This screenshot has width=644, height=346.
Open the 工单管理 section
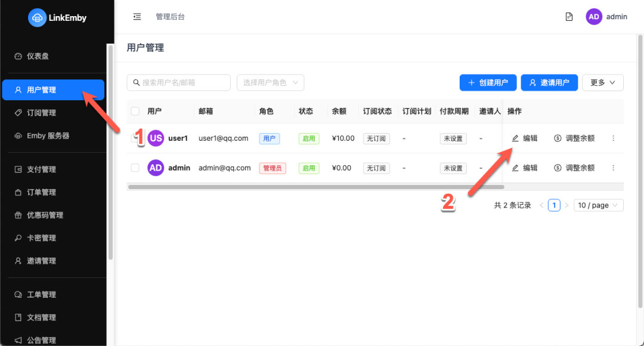[41, 294]
